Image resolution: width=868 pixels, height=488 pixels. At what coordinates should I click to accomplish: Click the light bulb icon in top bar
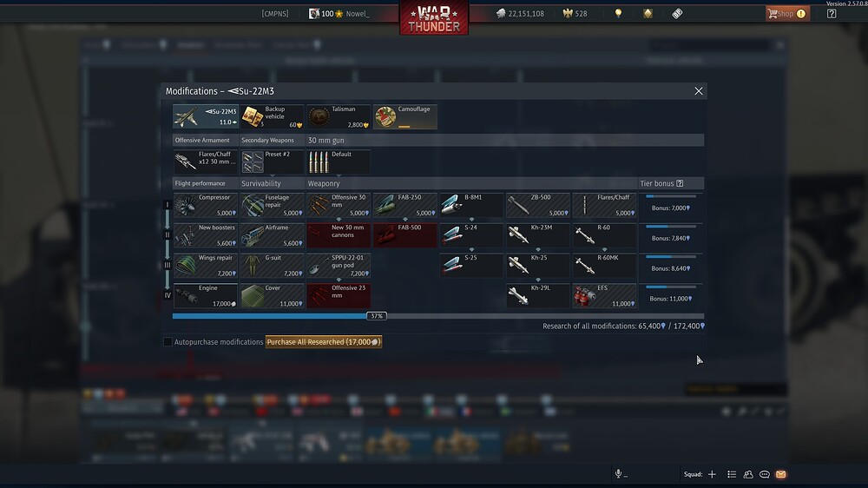(618, 13)
